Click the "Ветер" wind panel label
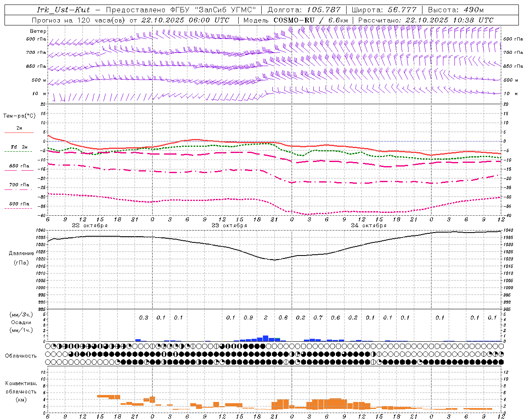 tap(38, 31)
